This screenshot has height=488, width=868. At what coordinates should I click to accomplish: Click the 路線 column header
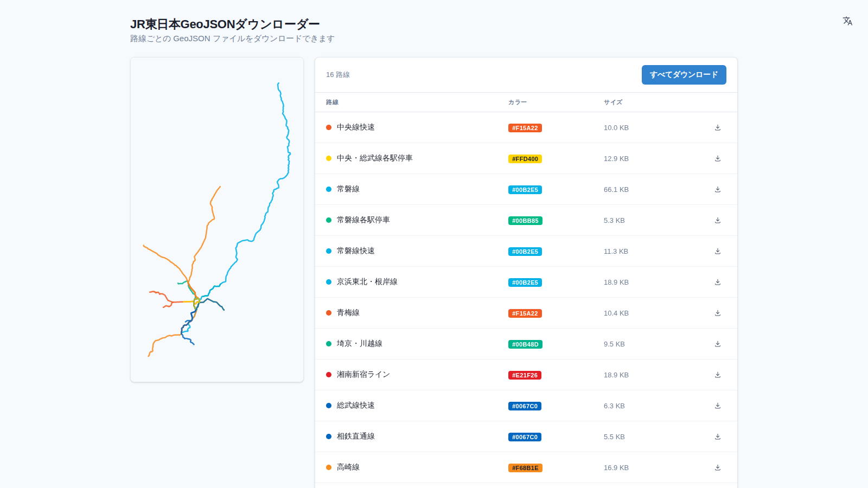332,102
